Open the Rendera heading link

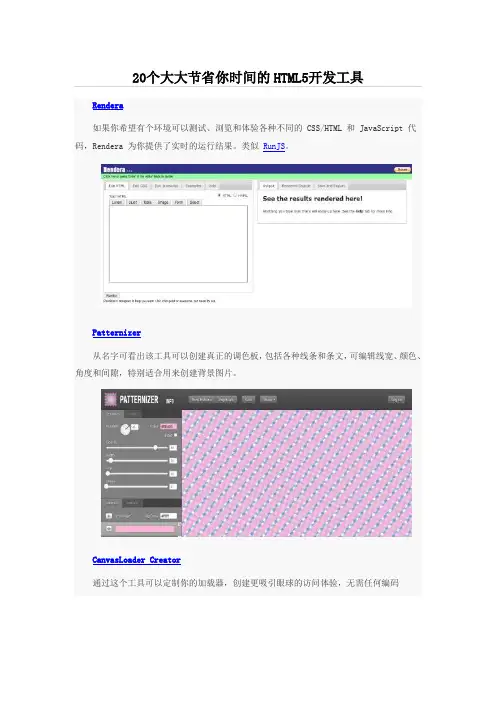tap(108, 106)
